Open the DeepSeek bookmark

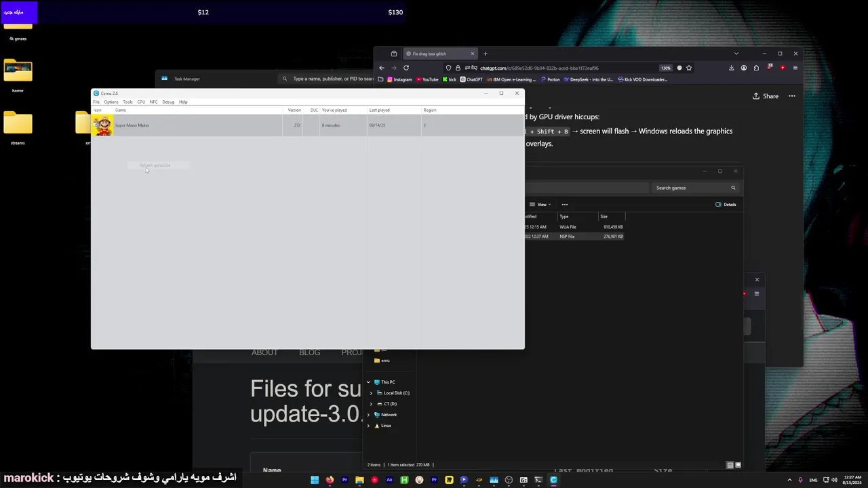point(589,79)
